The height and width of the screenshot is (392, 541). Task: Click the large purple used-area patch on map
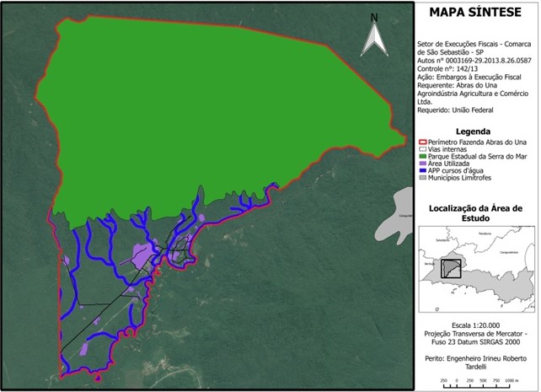145,253
